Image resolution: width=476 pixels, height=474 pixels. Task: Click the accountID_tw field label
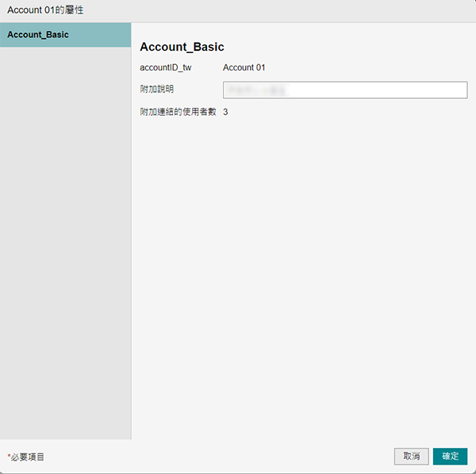pyautogui.click(x=165, y=68)
